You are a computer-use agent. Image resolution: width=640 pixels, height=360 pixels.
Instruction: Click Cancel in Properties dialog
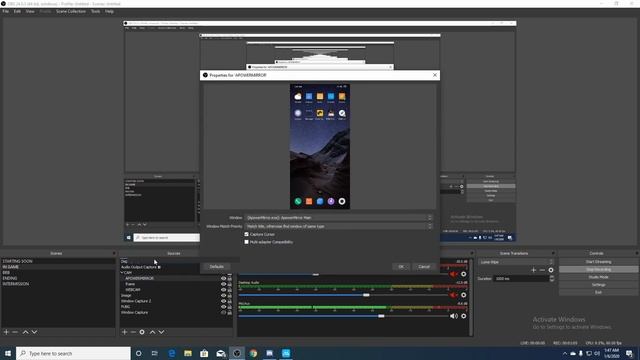click(424, 267)
